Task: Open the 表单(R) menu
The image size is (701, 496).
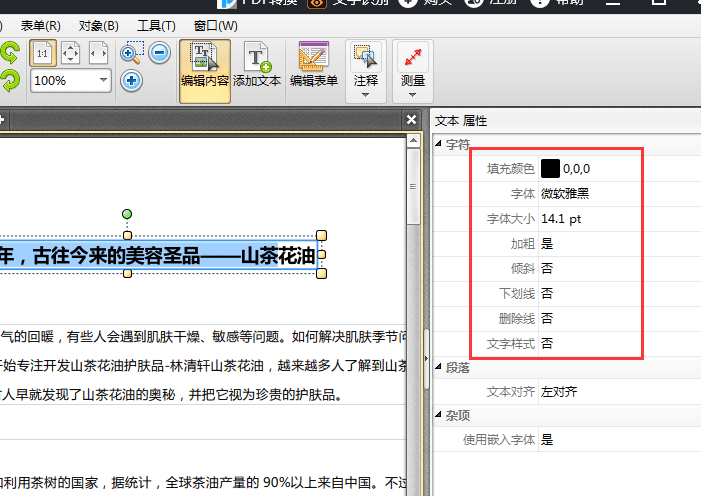Action: tap(41, 26)
